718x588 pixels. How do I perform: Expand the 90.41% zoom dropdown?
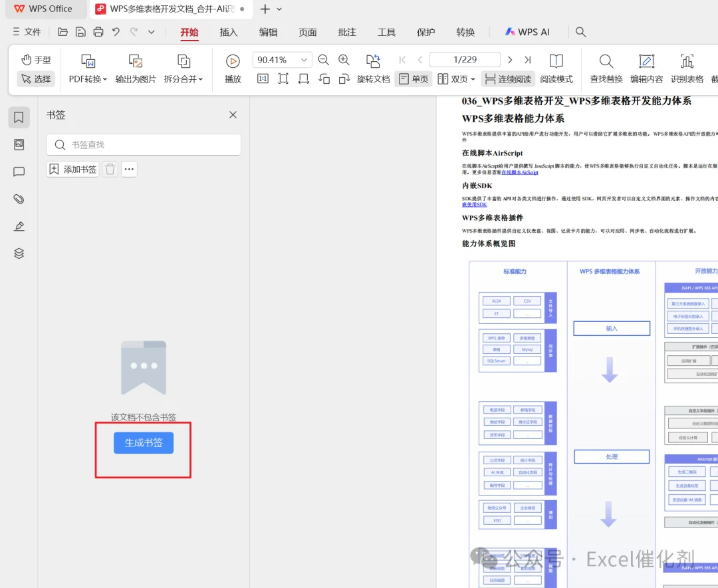coord(304,60)
